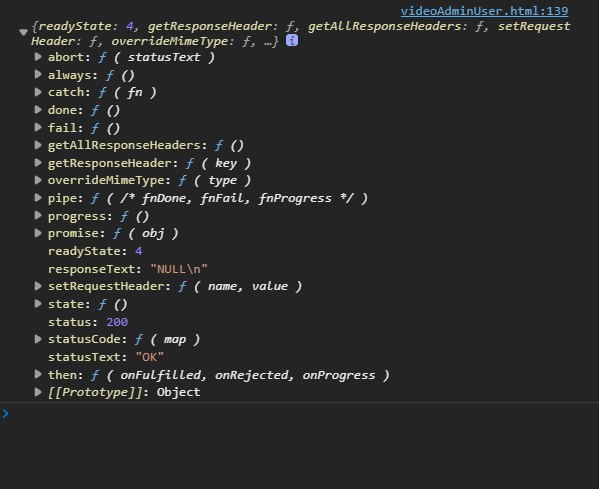Expand the abort function entry
This screenshot has height=489, width=599.
click(x=38, y=57)
